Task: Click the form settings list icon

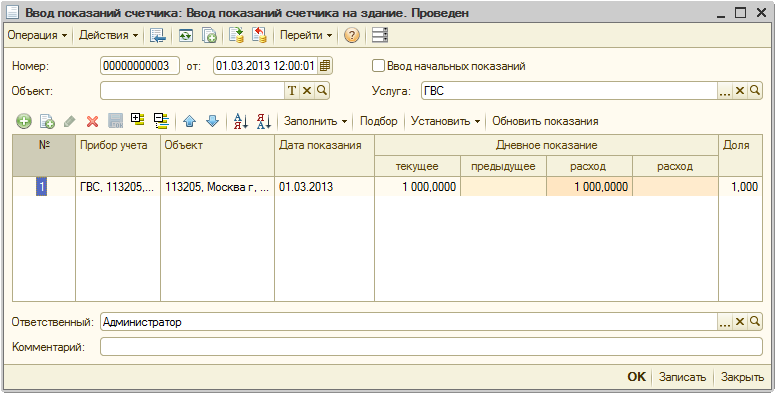Action: 380,35
